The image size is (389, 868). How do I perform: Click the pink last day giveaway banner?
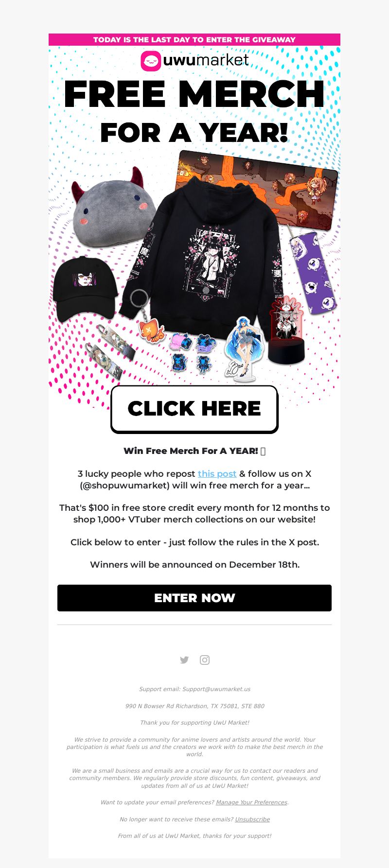(194, 40)
